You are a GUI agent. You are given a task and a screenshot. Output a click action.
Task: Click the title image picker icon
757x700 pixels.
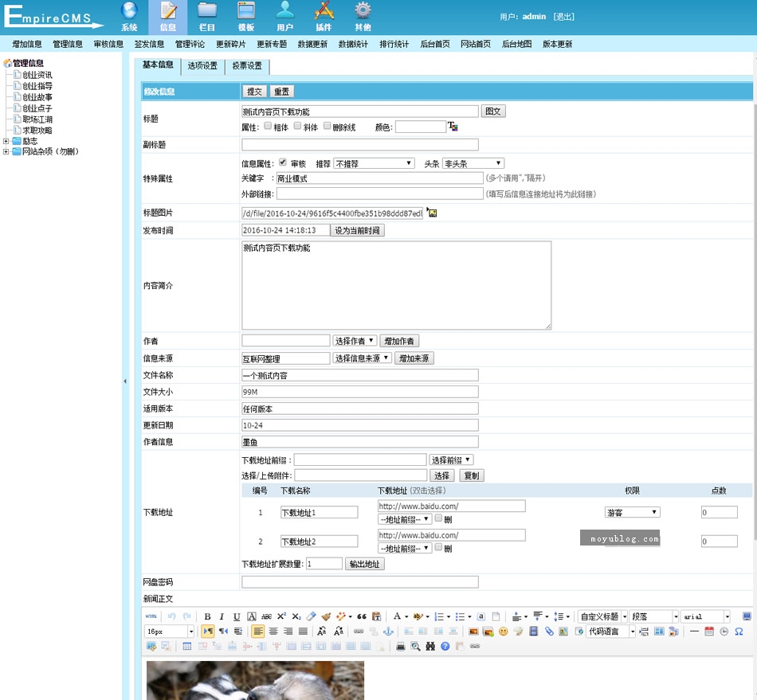tap(432, 213)
